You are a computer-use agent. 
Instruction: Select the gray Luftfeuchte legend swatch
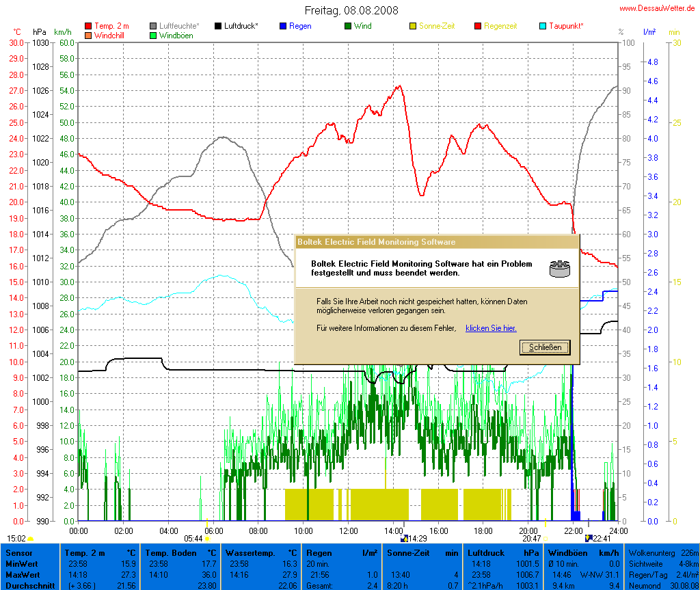[153, 26]
